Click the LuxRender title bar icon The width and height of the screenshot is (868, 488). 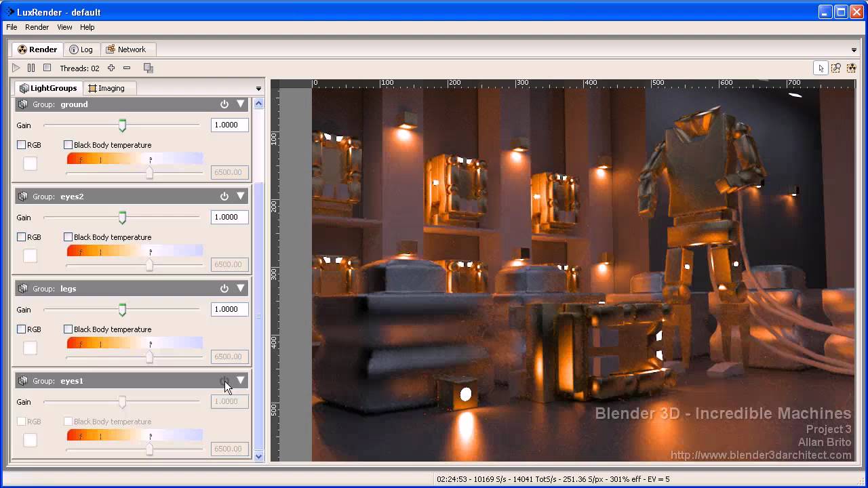[x=9, y=12]
